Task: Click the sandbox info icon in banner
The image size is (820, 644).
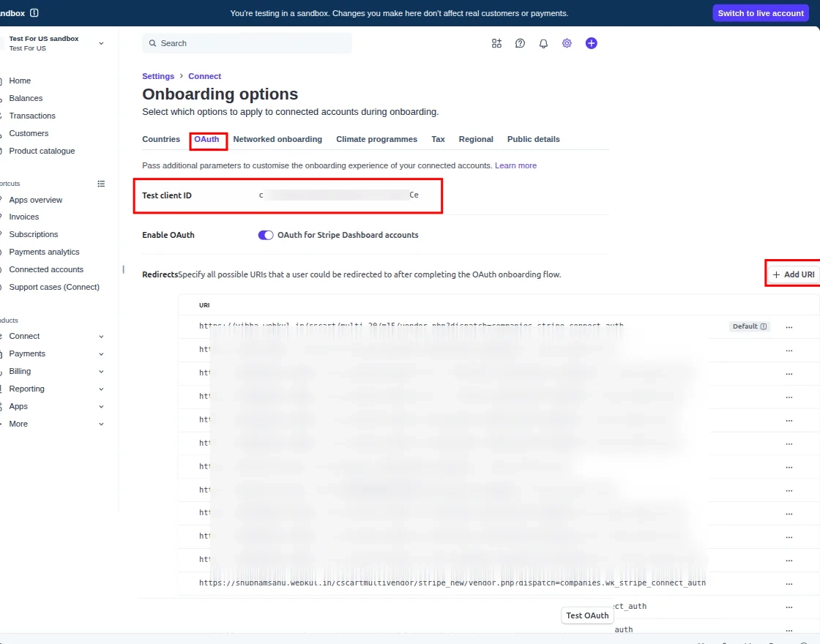Action: (34, 13)
